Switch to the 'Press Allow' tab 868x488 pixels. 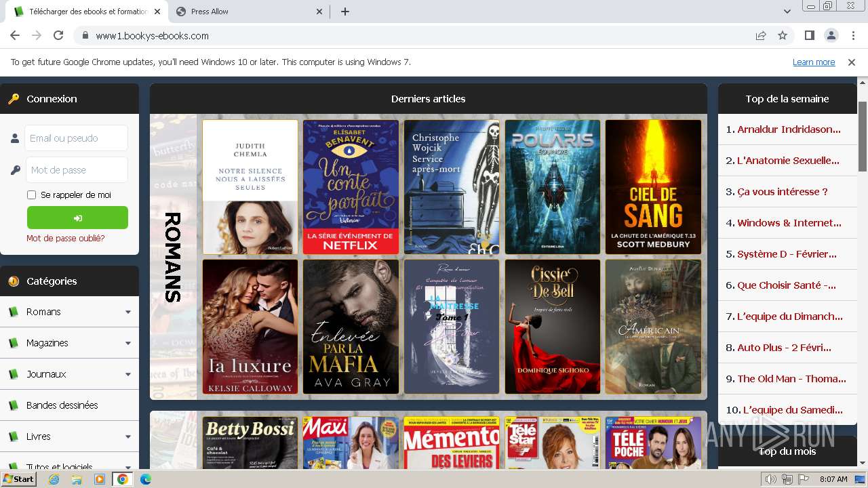pos(250,12)
